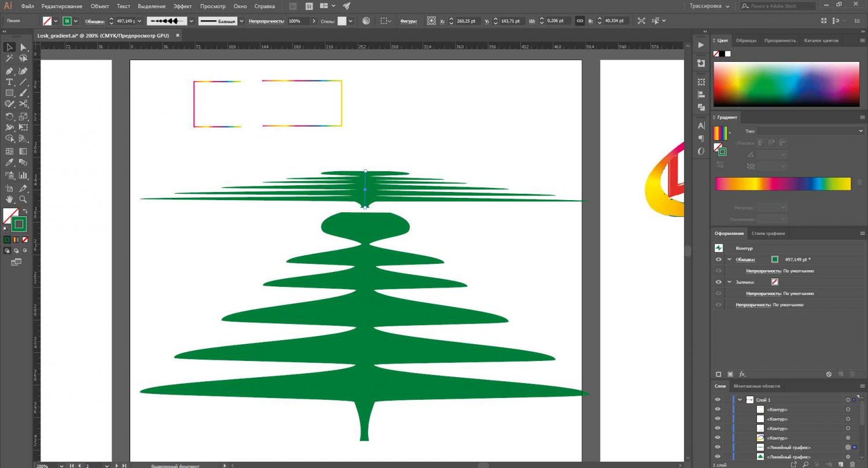The width and height of the screenshot is (868, 468).
Task: Open the Объект menu
Action: point(100,6)
